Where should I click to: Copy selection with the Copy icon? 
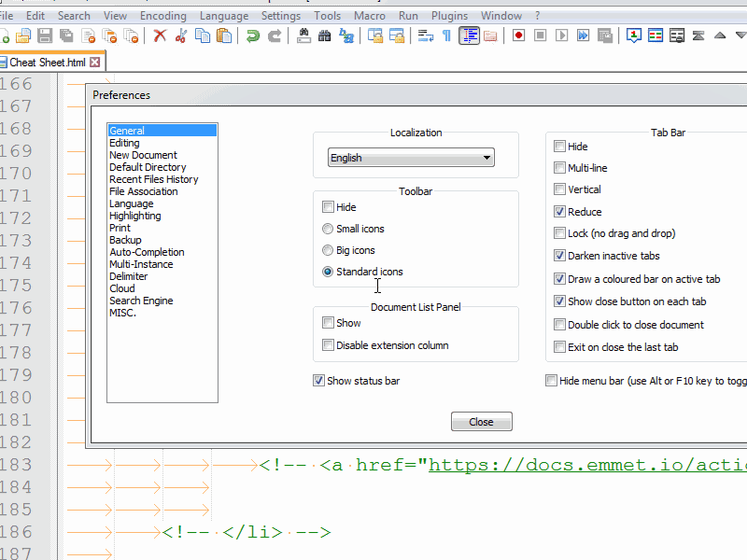[203, 35]
